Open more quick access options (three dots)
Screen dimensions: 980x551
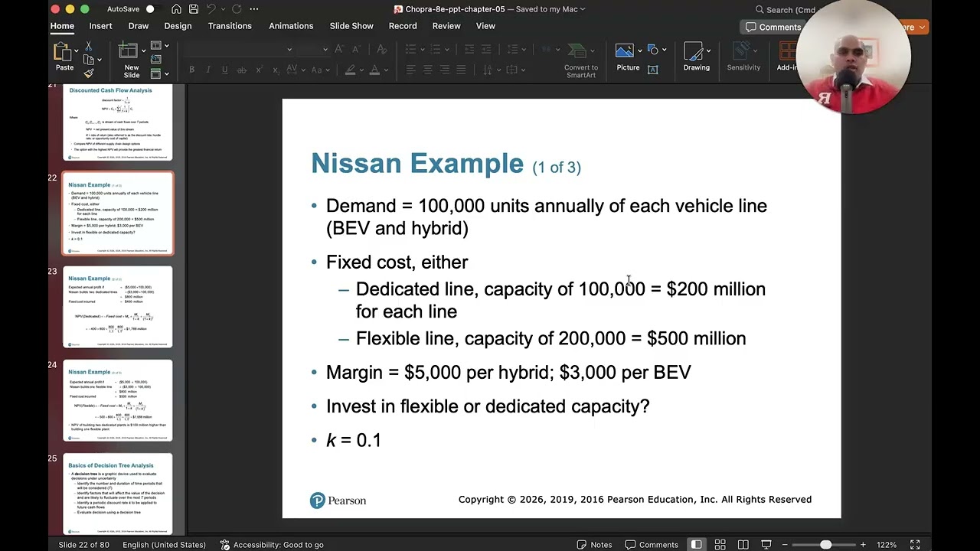point(254,9)
